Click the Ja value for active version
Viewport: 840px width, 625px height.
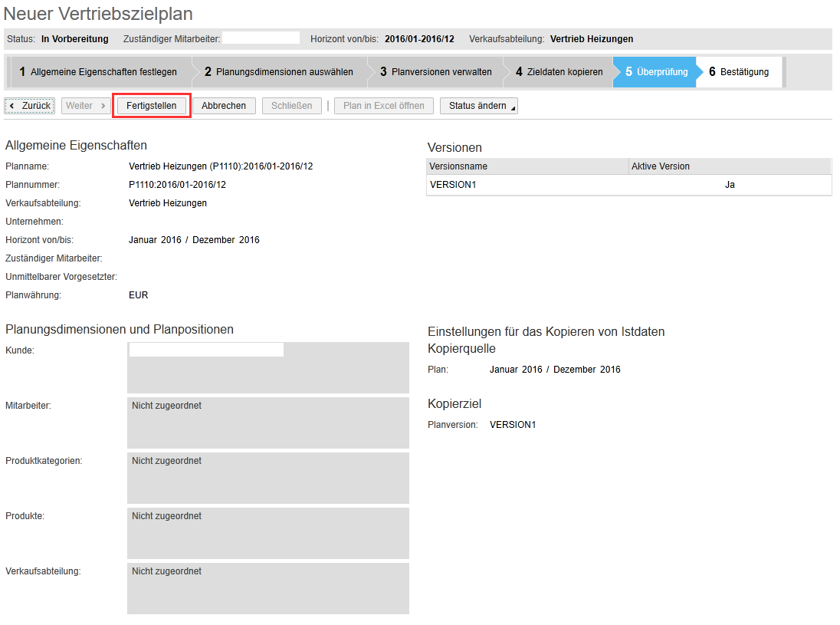click(x=730, y=185)
